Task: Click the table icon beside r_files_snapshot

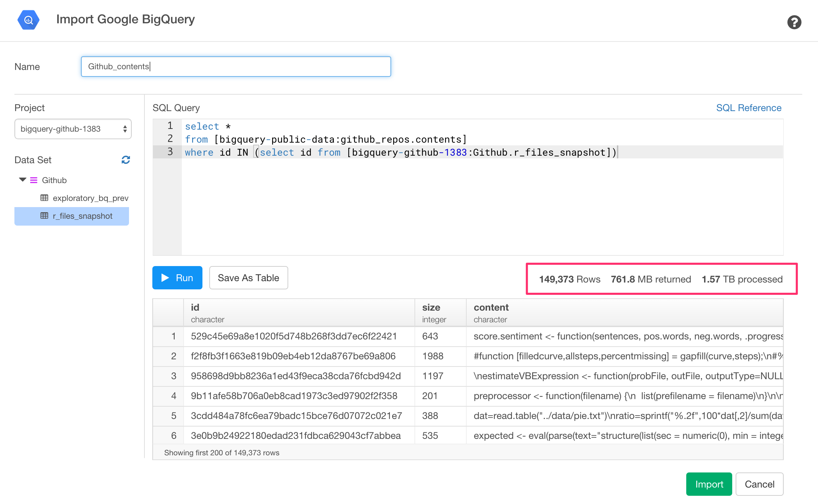Action: pos(44,216)
